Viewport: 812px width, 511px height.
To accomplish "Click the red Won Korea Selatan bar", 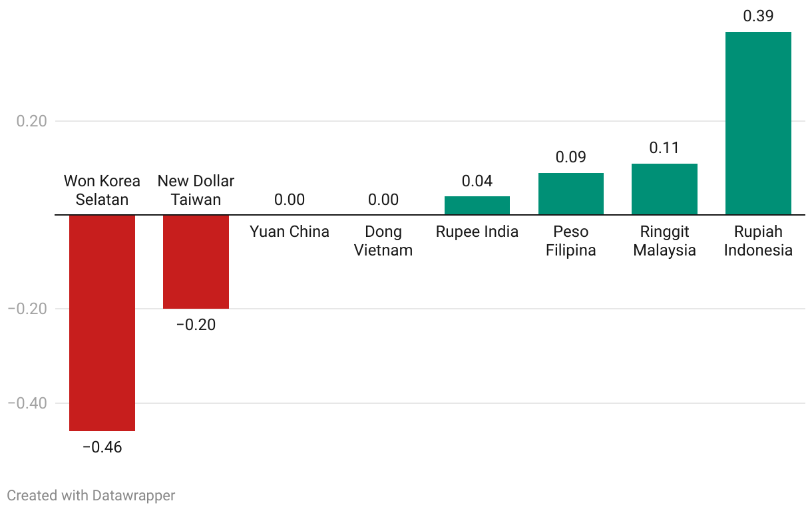I will [102, 323].
